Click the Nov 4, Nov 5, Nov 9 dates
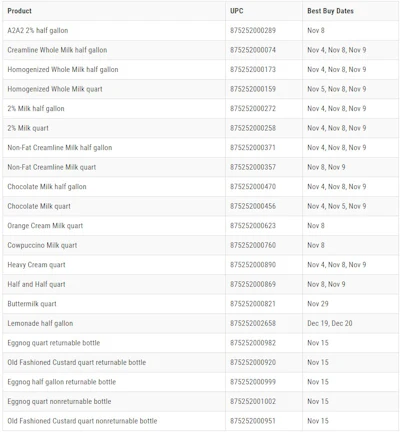Viewport: 400px width, 433px height. point(337,206)
